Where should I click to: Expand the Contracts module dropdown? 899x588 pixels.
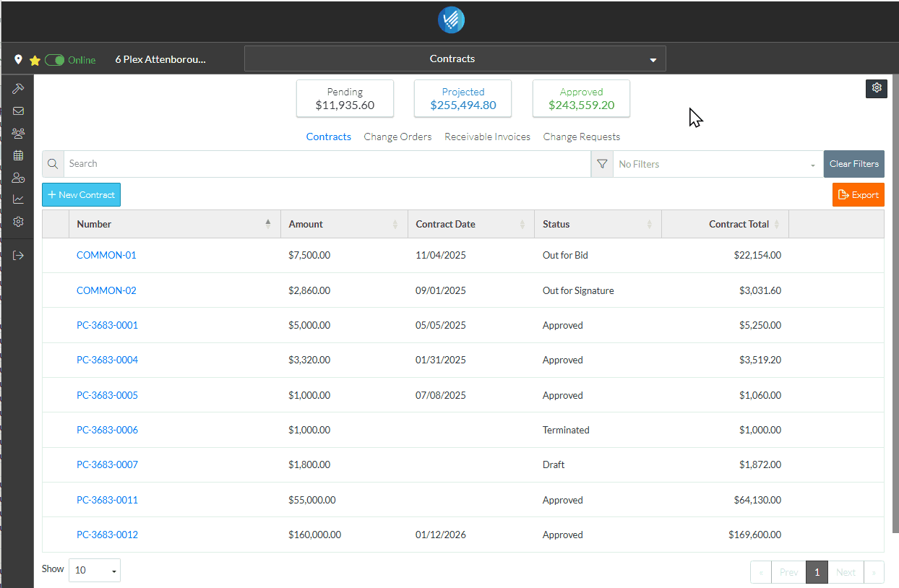[x=455, y=59]
